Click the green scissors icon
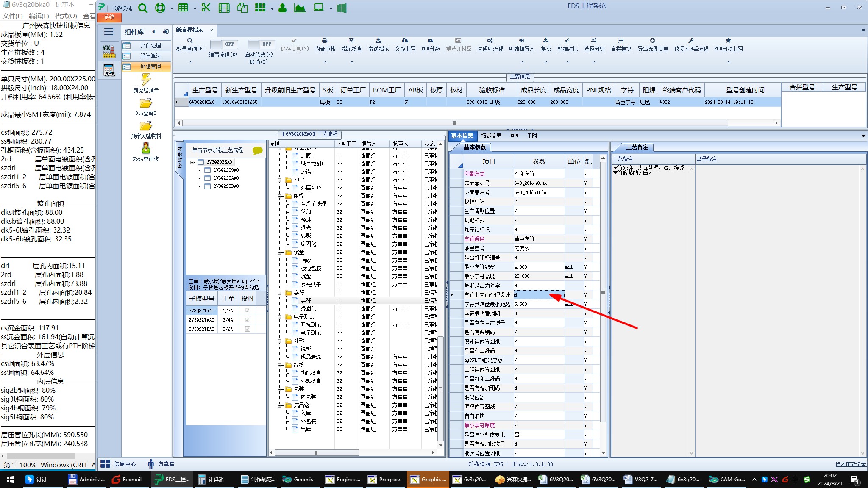Screen dimensions: 868x488 tap(206, 8)
